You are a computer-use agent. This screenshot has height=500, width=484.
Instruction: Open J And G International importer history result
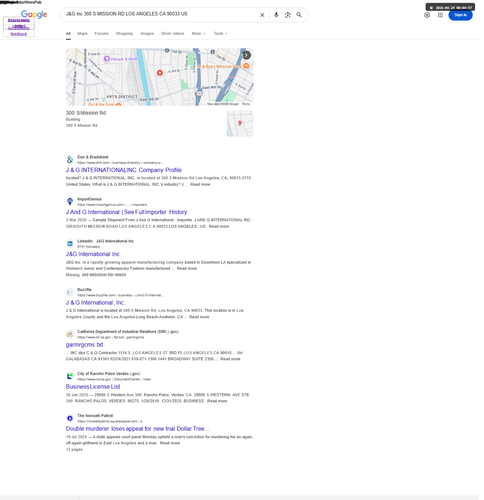(x=126, y=212)
